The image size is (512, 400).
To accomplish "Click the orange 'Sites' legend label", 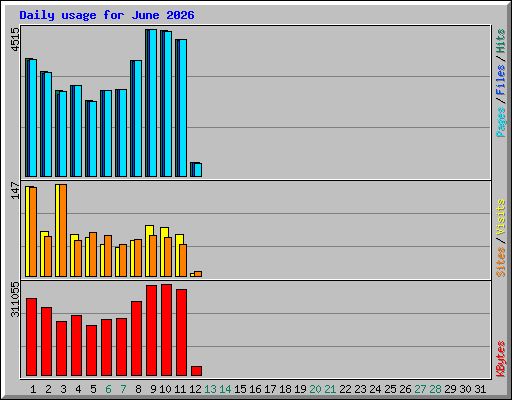I will point(500,262).
